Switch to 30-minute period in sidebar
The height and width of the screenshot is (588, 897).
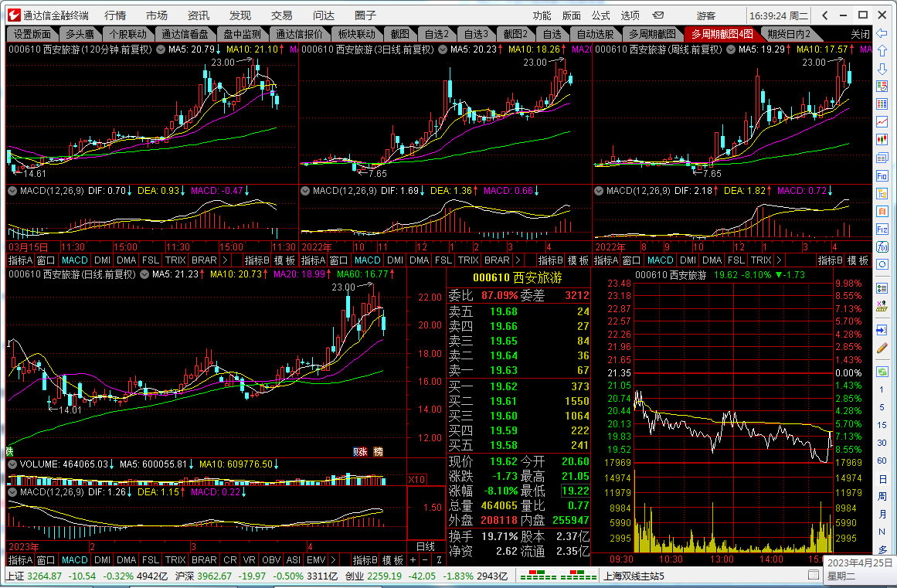(882, 443)
